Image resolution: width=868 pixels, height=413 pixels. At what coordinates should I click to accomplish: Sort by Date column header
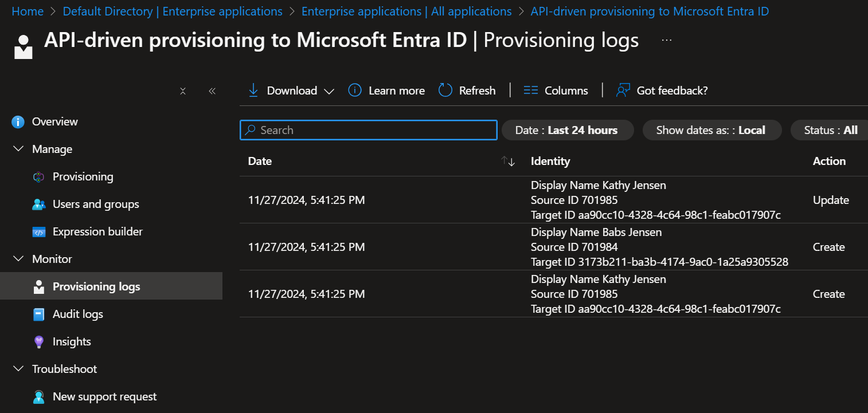point(260,161)
